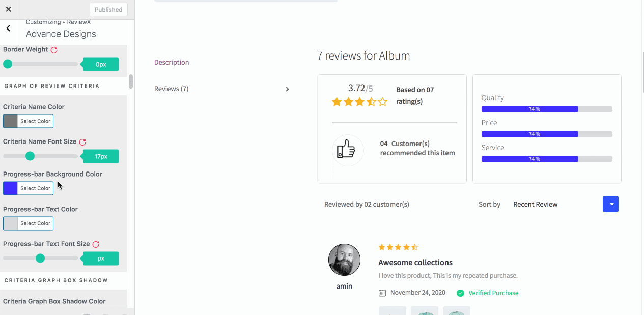
Task: Click the X icon in the customizer corner
Action: coord(9,9)
